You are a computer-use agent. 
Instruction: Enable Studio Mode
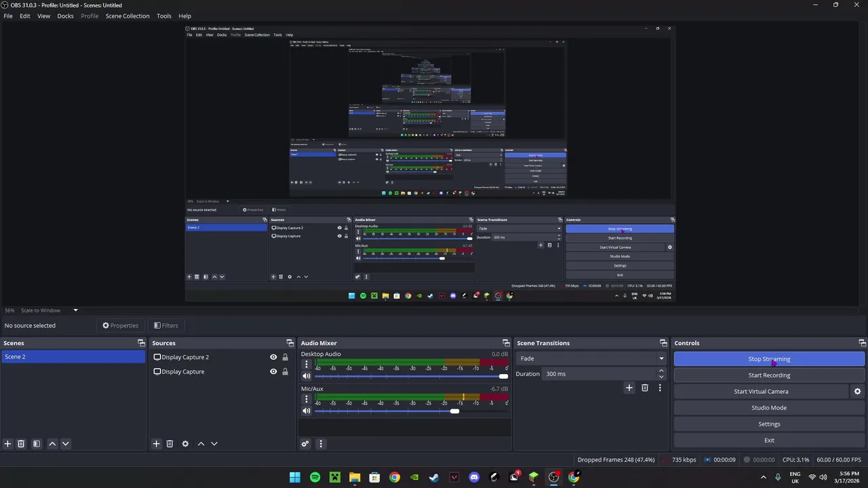[769, 408]
